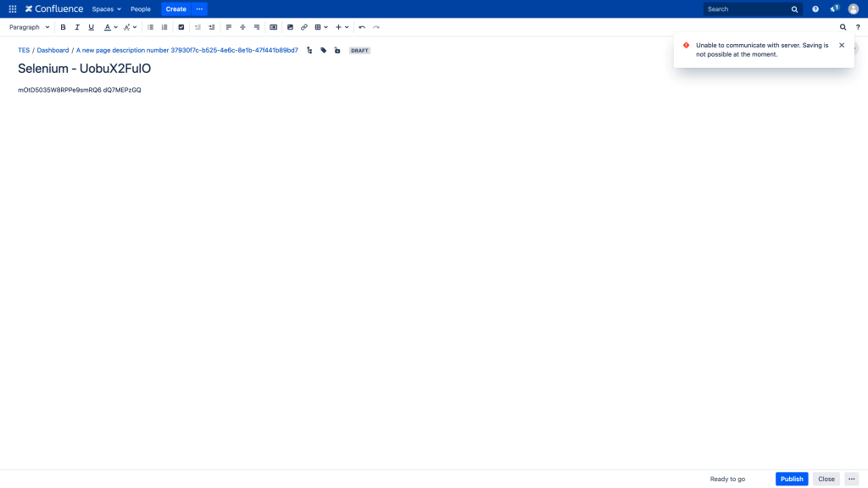Align text center
868x488 pixels.
tap(242, 27)
